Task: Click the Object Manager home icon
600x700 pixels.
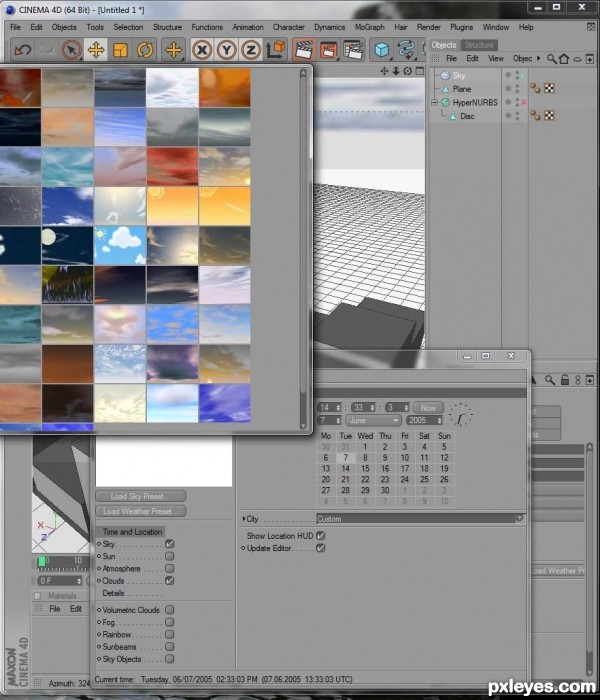Action: [564, 58]
